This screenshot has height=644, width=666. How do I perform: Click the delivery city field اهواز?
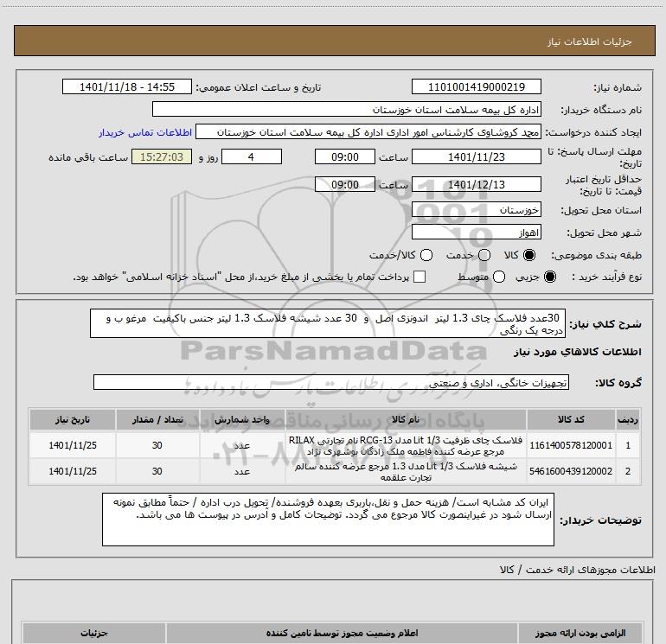tap(476, 233)
